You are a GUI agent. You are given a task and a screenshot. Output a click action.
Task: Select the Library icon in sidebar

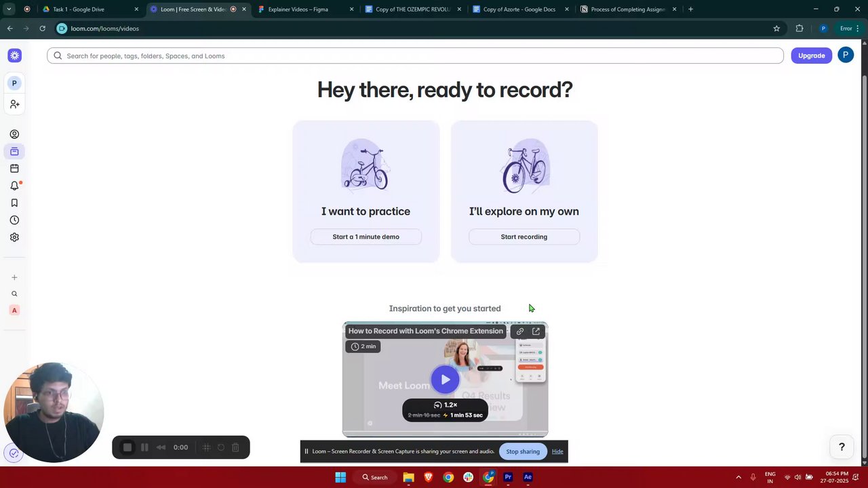(14, 151)
